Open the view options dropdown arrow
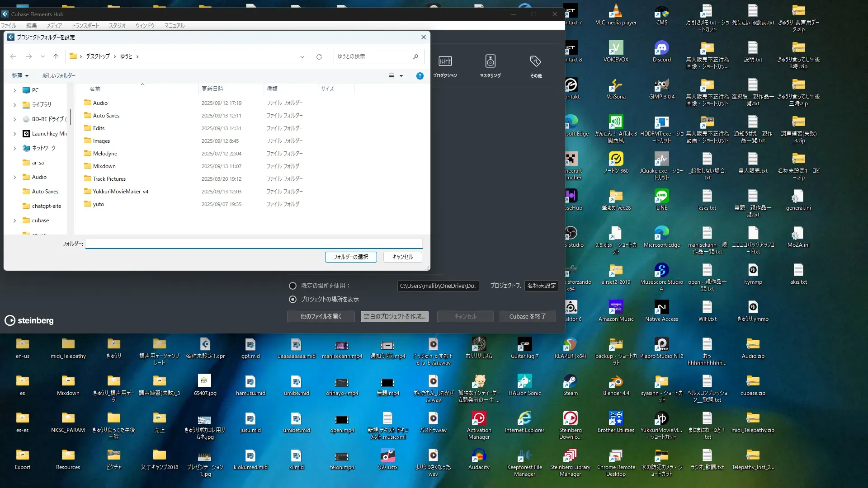868x488 pixels. point(401,76)
